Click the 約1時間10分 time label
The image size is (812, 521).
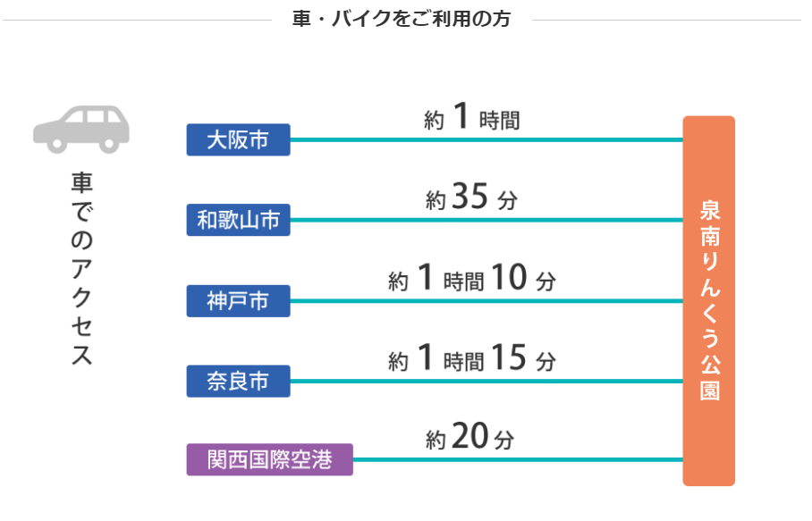(472, 278)
